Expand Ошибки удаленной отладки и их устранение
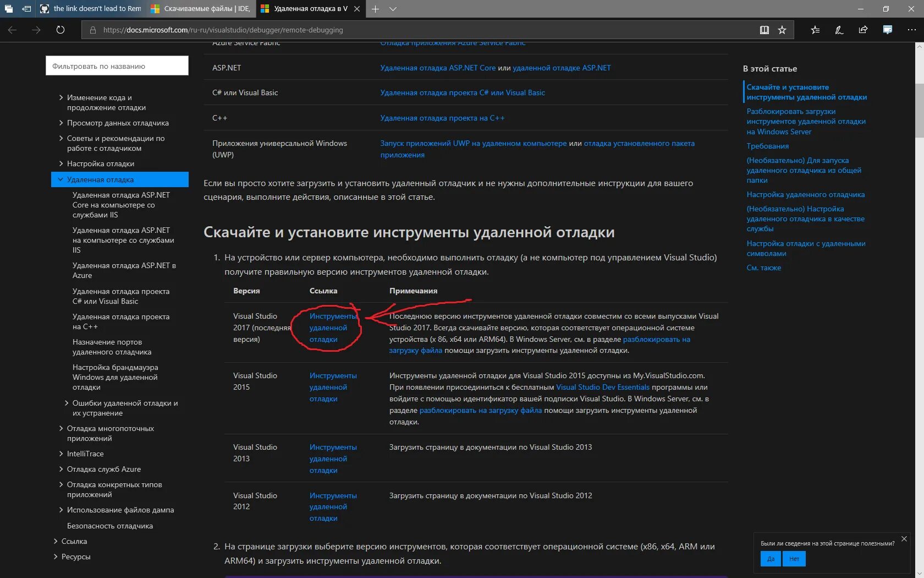Screen dimensions: 924x578 67,403
